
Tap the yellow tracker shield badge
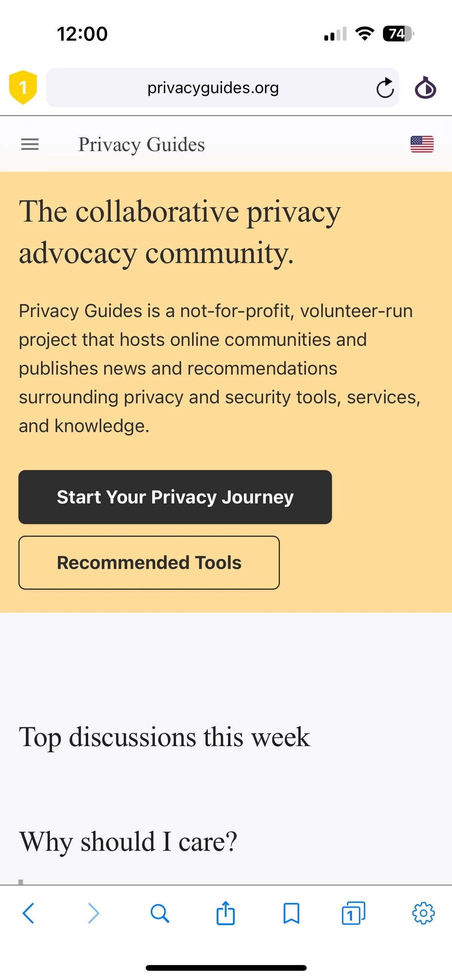(23, 87)
